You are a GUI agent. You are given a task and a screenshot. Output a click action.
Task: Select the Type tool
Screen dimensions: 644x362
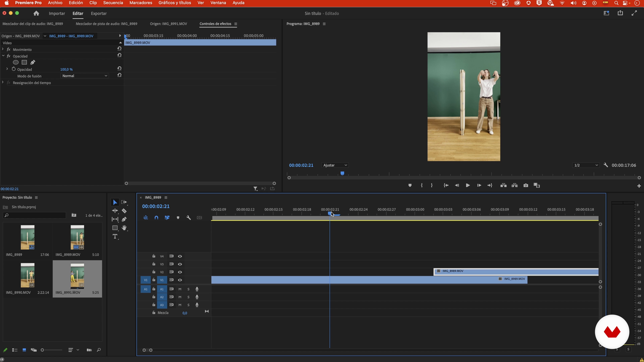(x=115, y=236)
